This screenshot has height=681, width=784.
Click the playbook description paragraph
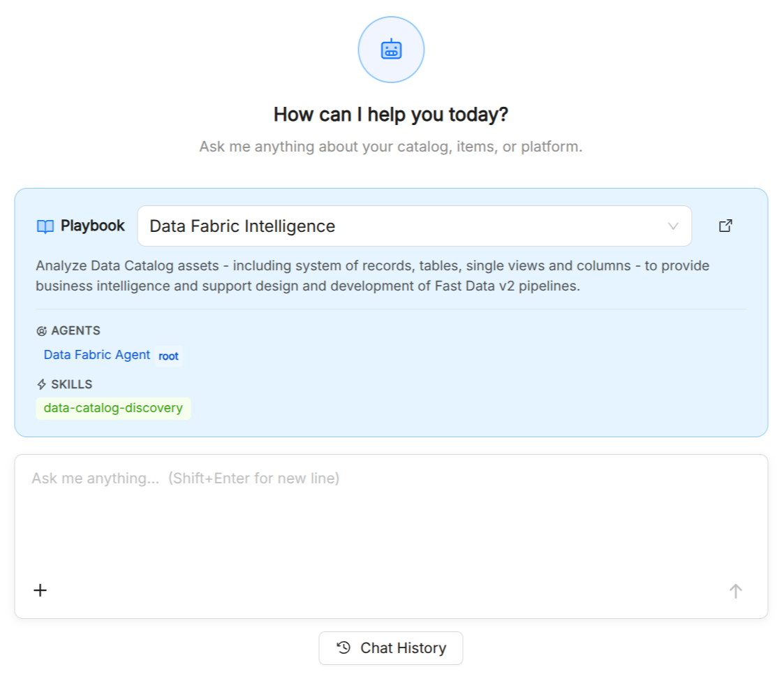373,276
